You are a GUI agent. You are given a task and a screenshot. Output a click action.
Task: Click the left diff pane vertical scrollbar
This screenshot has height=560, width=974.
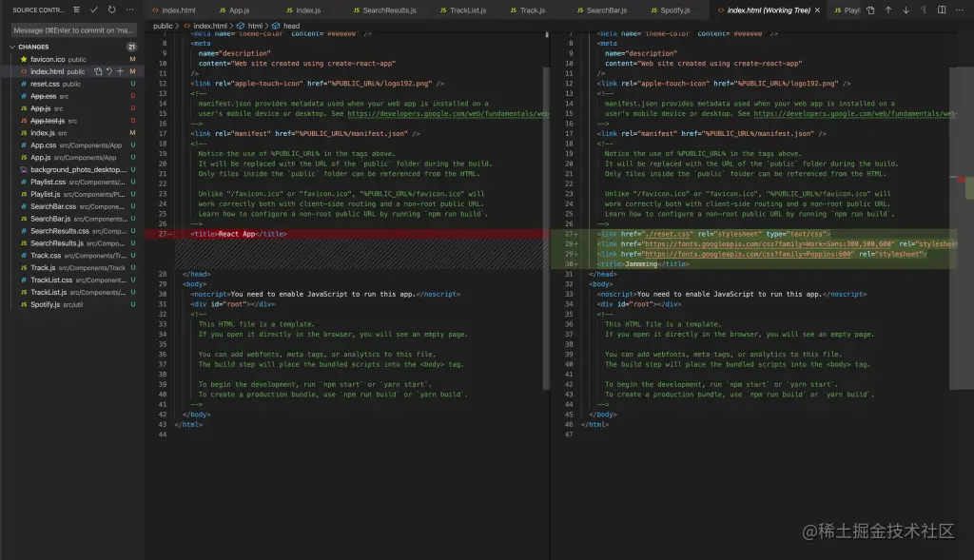(547, 228)
